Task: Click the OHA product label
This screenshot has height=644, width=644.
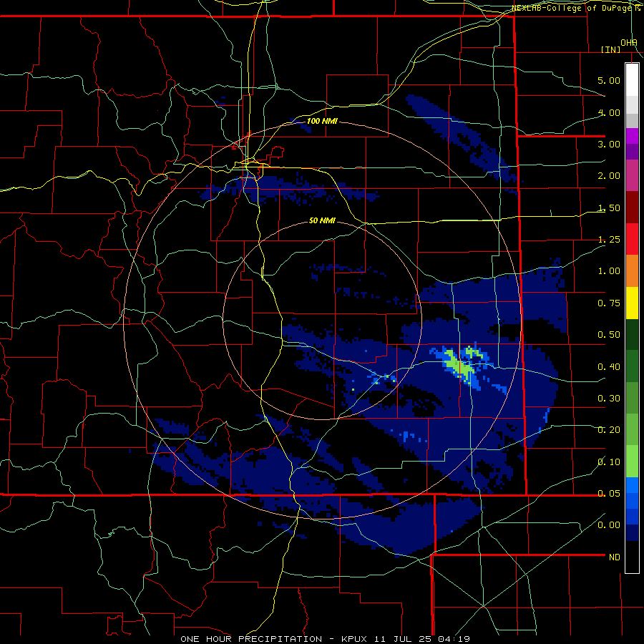Action: [x=629, y=43]
